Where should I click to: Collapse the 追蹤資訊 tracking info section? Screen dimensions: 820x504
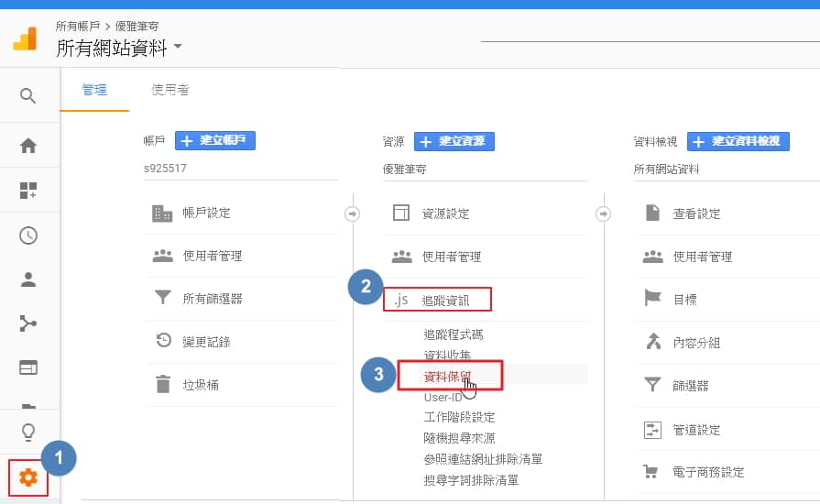coord(437,300)
